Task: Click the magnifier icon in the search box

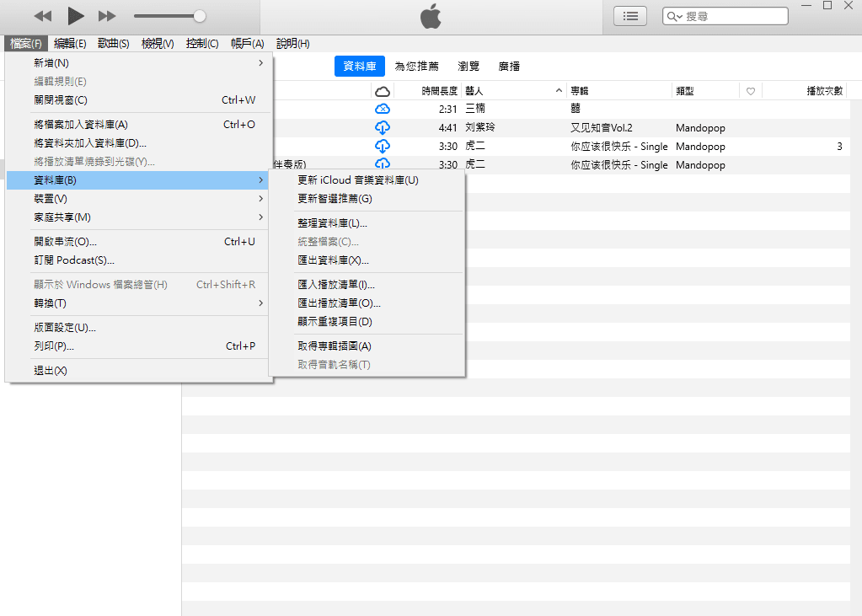Action: pyautogui.click(x=672, y=15)
